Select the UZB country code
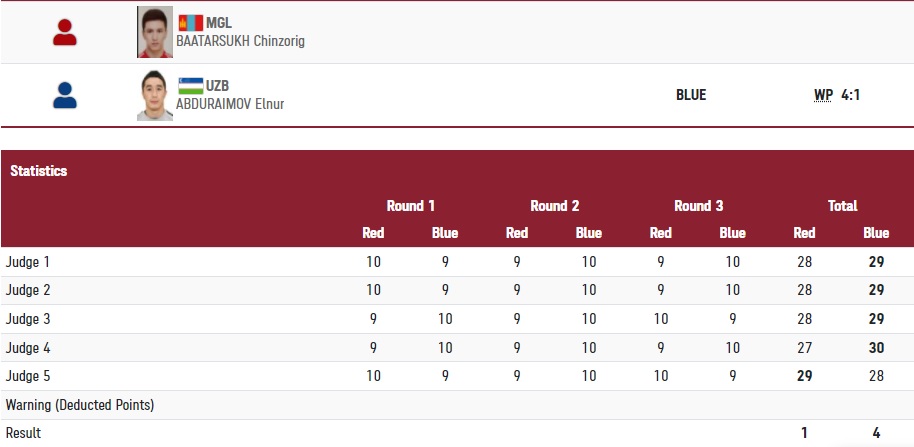This screenshot has width=914, height=447. click(x=219, y=86)
